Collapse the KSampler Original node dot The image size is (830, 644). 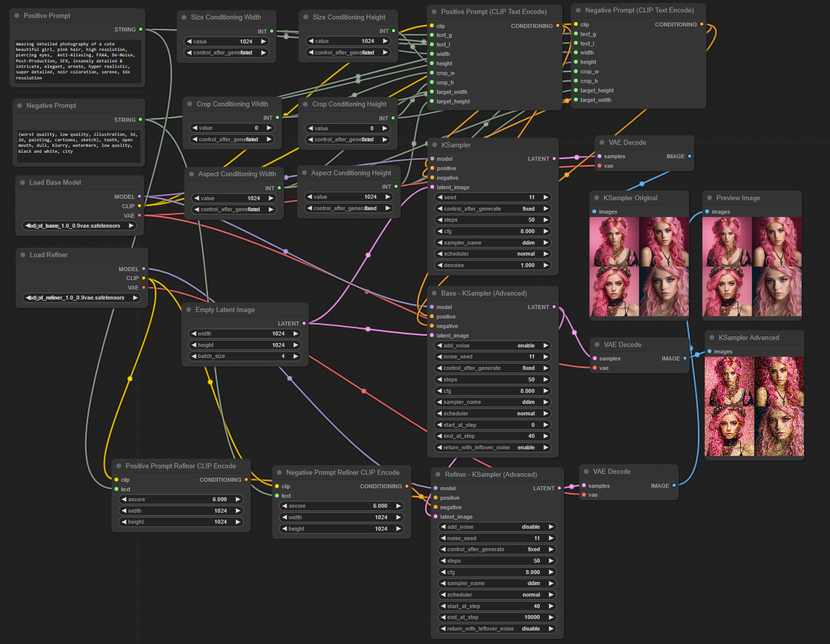tap(597, 198)
